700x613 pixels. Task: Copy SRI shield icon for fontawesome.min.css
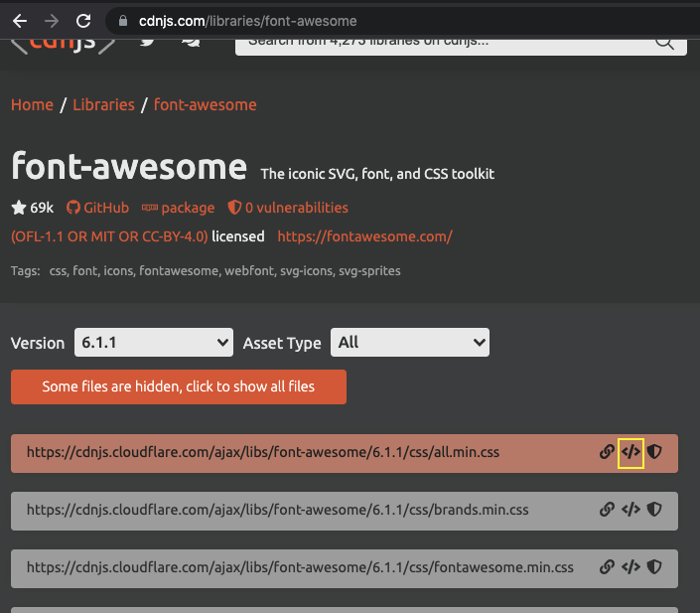click(x=654, y=567)
